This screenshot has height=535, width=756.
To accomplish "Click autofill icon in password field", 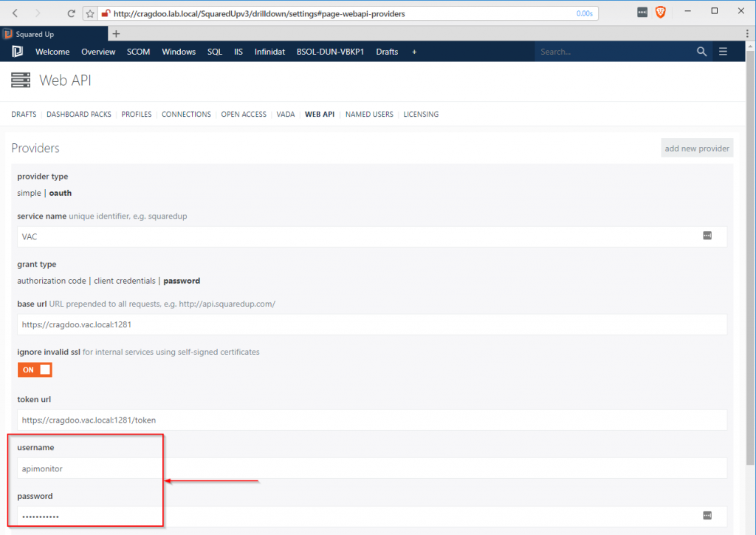I will point(707,515).
